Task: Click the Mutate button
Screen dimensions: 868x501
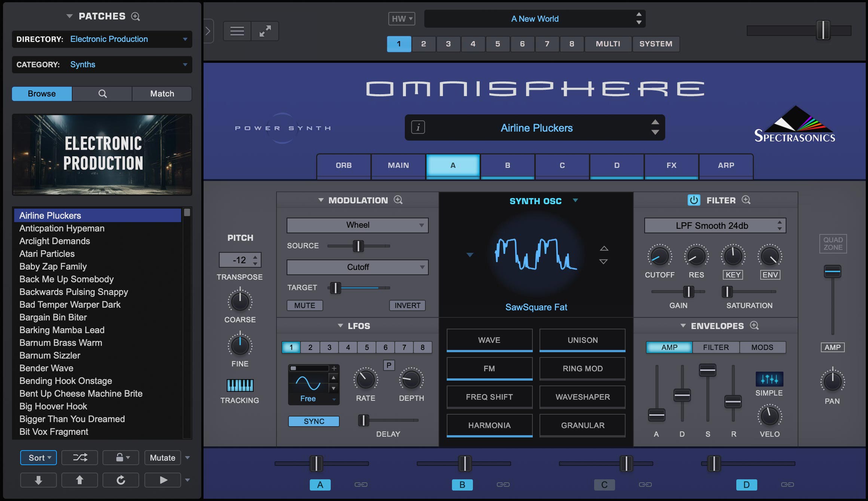Action: [162, 458]
